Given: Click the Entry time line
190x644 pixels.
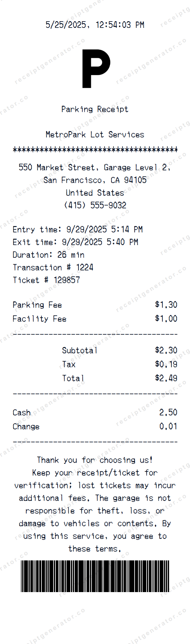Looking at the screenshot, I should [78, 230].
